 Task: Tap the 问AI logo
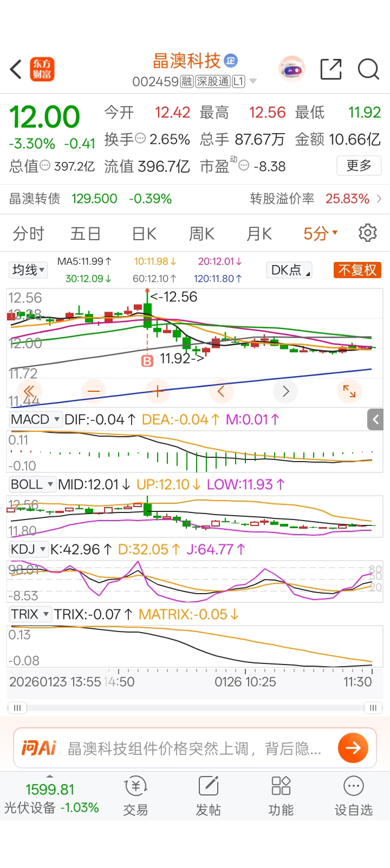click(x=38, y=748)
